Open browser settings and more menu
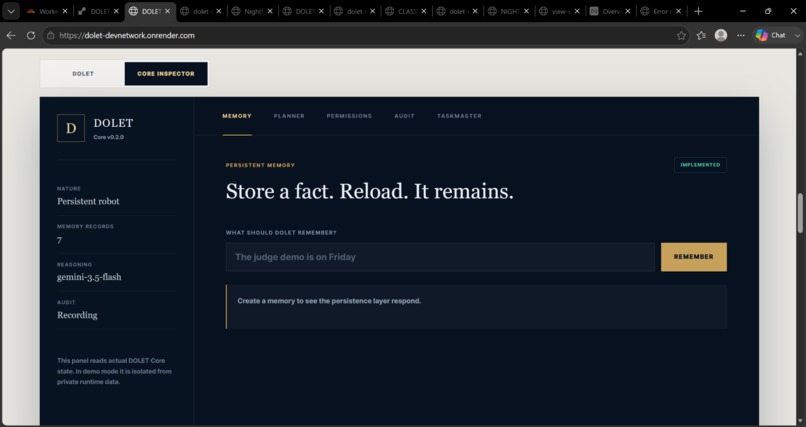 click(x=741, y=35)
